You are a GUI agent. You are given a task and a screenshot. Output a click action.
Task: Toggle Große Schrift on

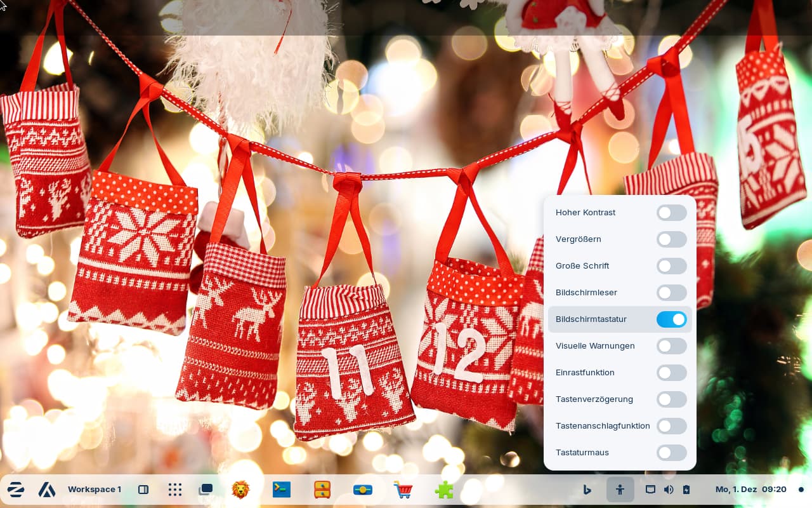[671, 266]
